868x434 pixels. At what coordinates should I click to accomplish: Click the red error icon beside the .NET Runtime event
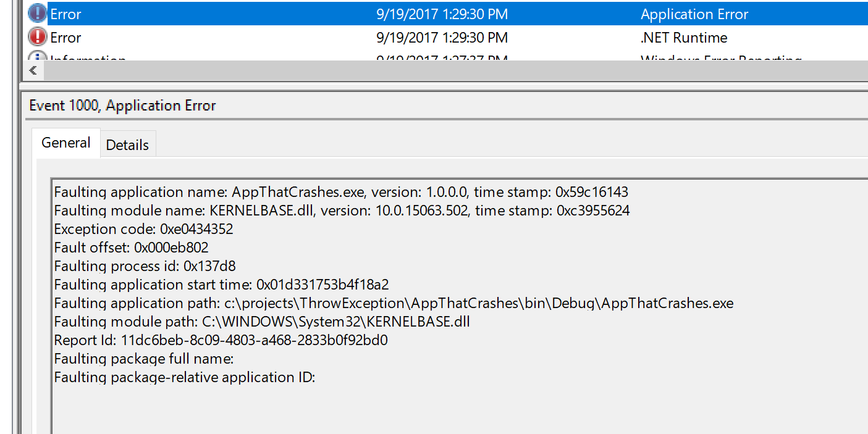pyautogui.click(x=37, y=36)
